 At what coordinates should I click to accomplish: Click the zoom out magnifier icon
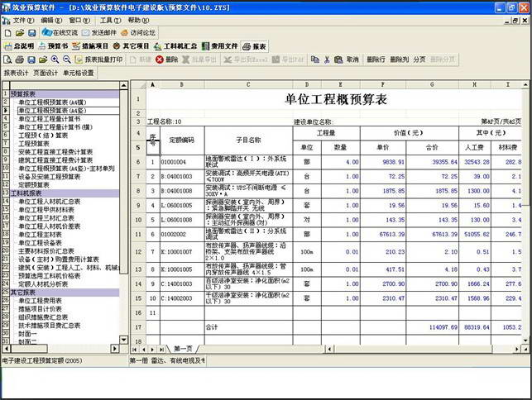pos(67,60)
